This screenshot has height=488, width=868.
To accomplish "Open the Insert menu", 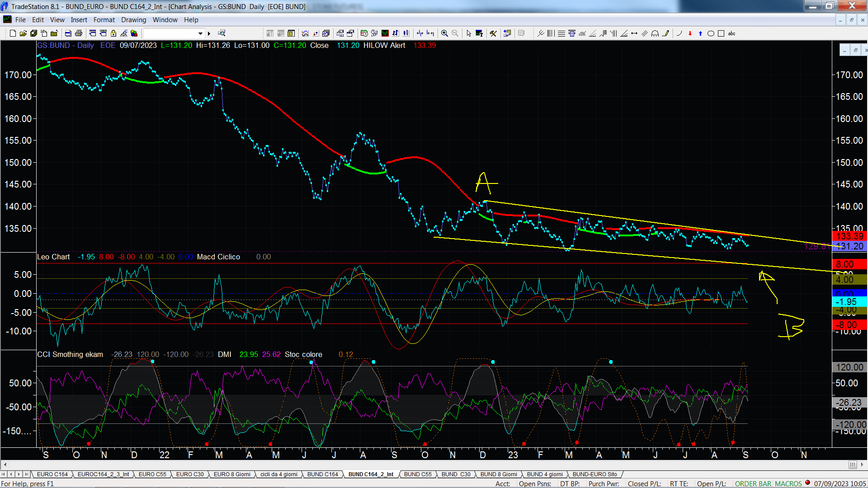I will coord(79,20).
